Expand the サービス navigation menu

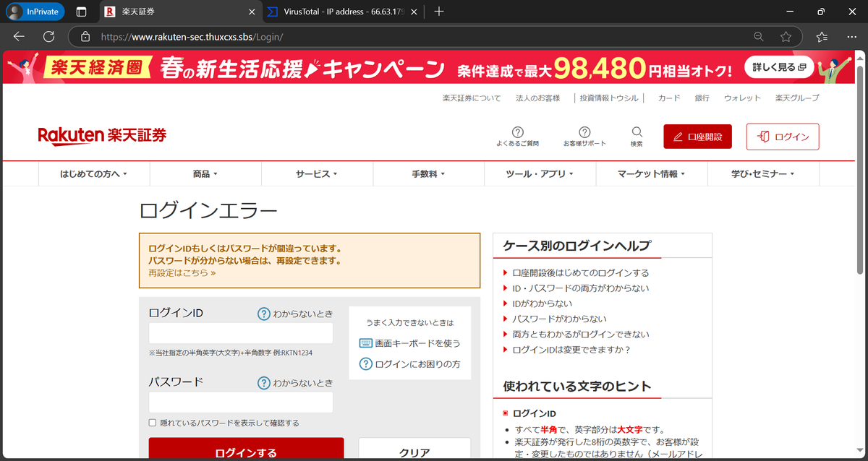(x=317, y=174)
